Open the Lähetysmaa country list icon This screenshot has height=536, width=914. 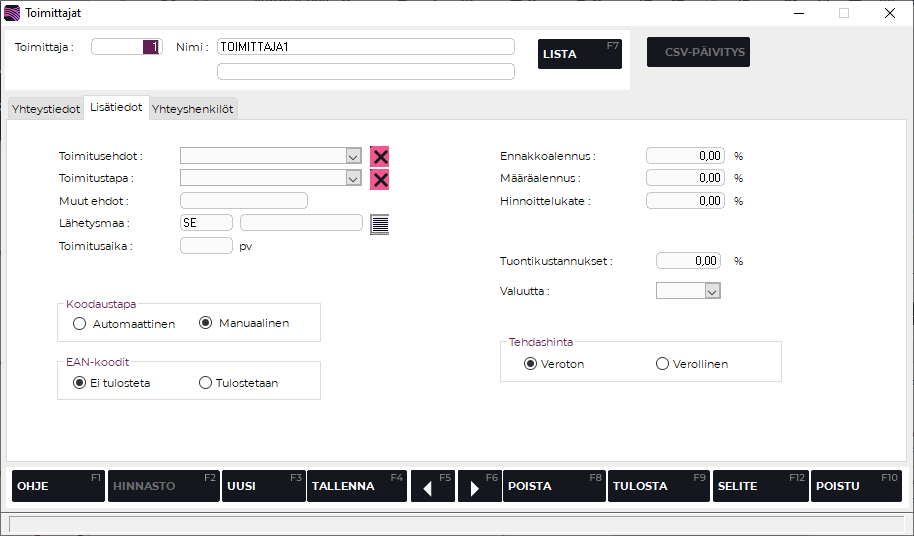click(379, 224)
